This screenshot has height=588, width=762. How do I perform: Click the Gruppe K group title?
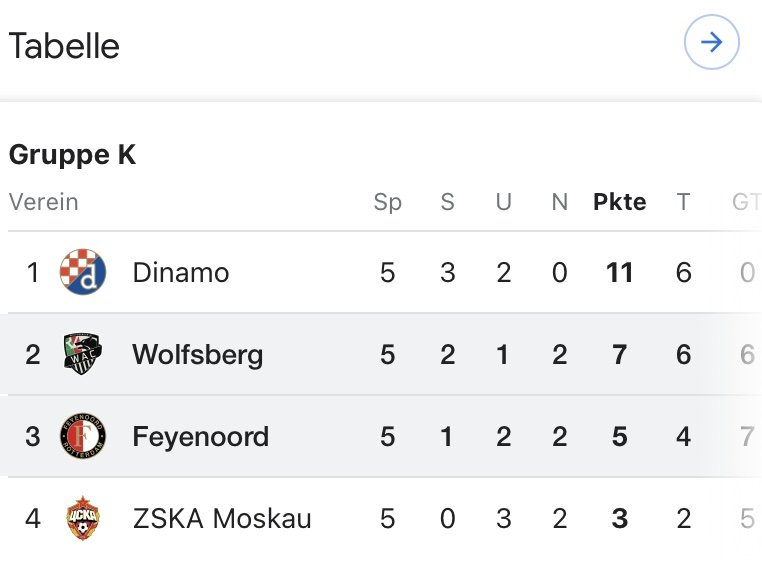tap(72, 155)
